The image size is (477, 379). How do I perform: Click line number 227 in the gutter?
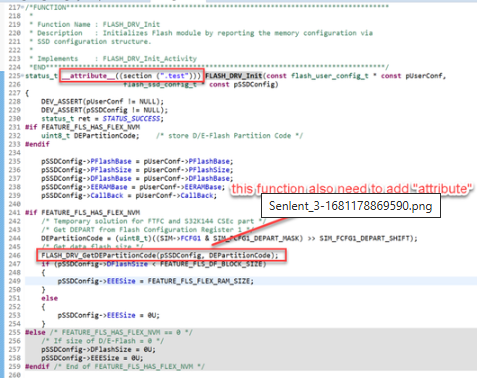click(14, 93)
